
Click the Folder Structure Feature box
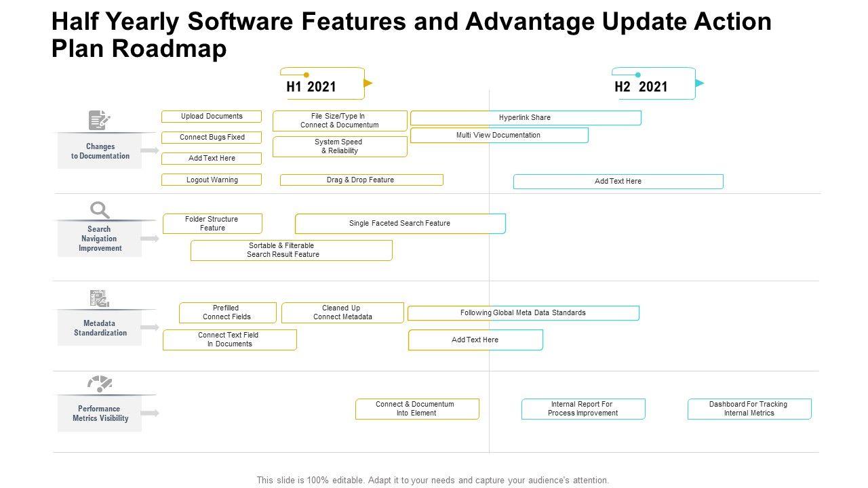212,224
